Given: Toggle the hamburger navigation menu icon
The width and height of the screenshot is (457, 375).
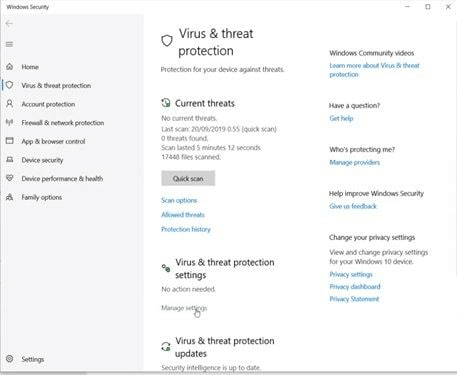Looking at the screenshot, I should [9, 44].
